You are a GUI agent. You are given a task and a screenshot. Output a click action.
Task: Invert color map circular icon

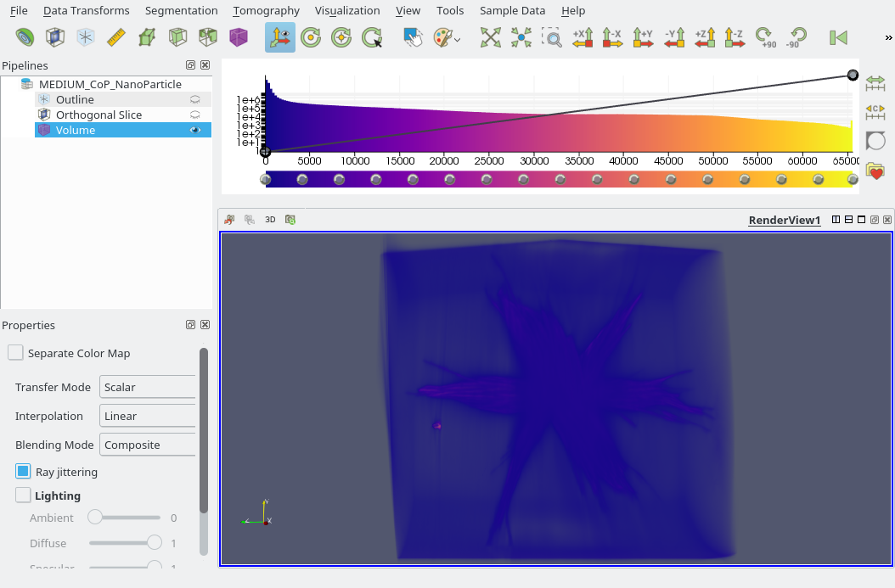pyautogui.click(x=875, y=141)
